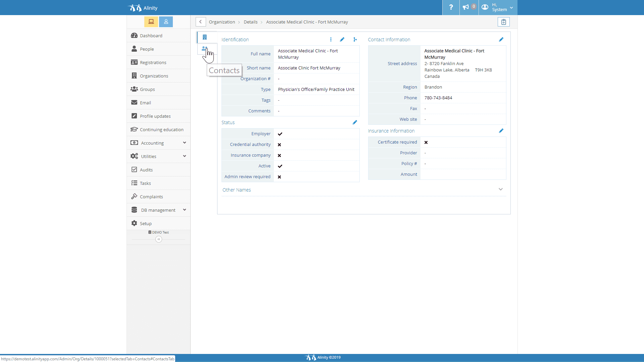This screenshot has height=362, width=644.
Task: Switch to the blue person portal button
Action: click(x=166, y=22)
